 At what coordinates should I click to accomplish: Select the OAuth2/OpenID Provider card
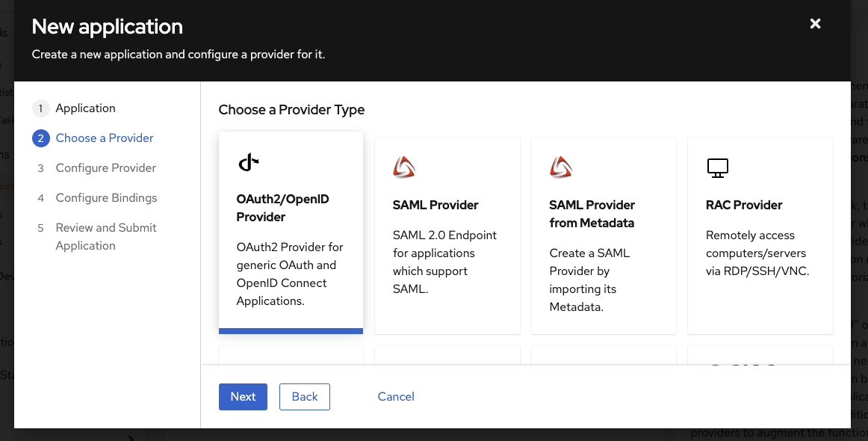click(x=291, y=232)
